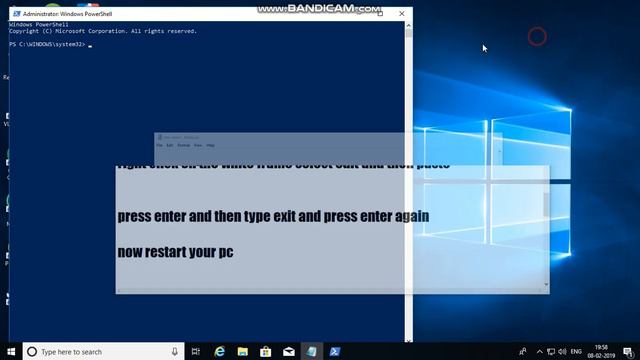Image resolution: width=640 pixels, height=360 pixels.
Task: Open the File menu in Notepad
Action: [159, 145]
